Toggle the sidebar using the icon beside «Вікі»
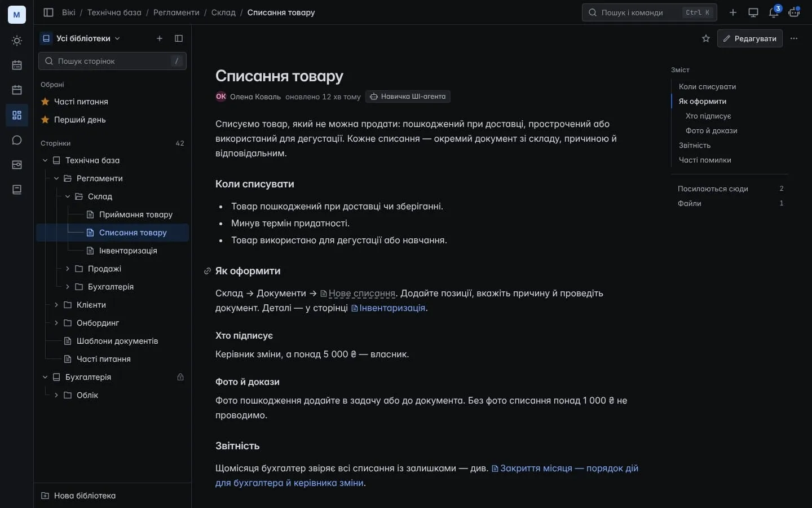Viewport: 812px width, 508px height. 48,12
